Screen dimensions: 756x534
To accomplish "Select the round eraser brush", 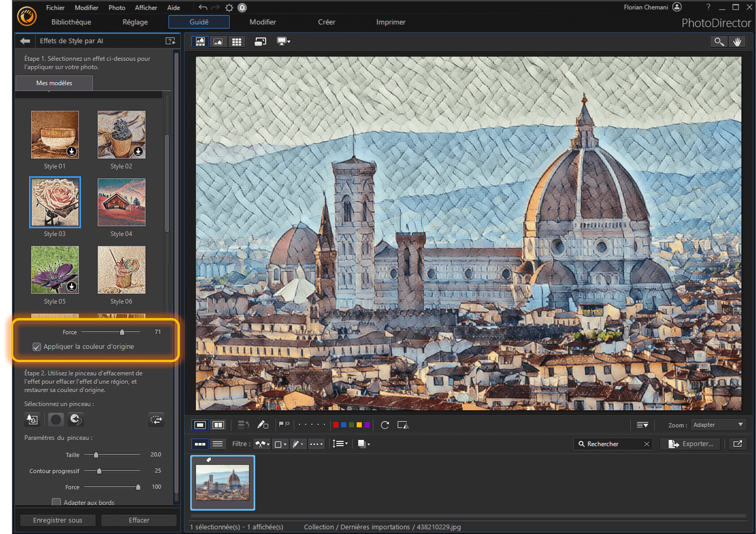I will (x=56, y=420).
